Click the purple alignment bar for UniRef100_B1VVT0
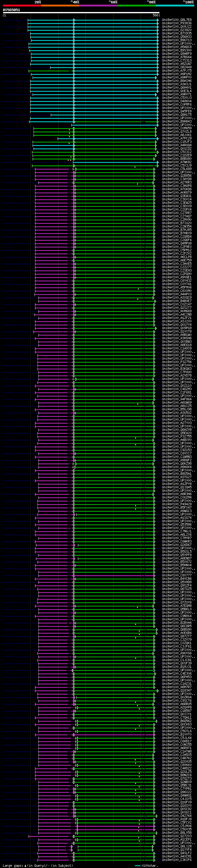 coord(96,734)
